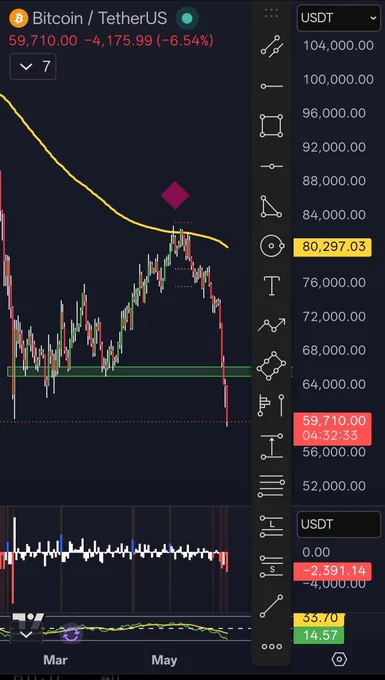This screenshot has height=680, width=385.
Task: Select the triangle drawing tool
Action: tap(271, 206)
